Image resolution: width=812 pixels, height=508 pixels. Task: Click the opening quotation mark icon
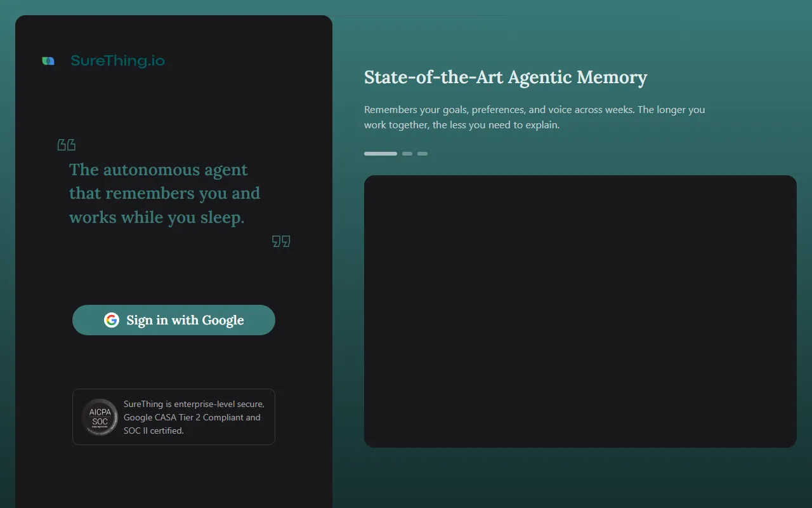pyautogui.click(x=67, y=145)
